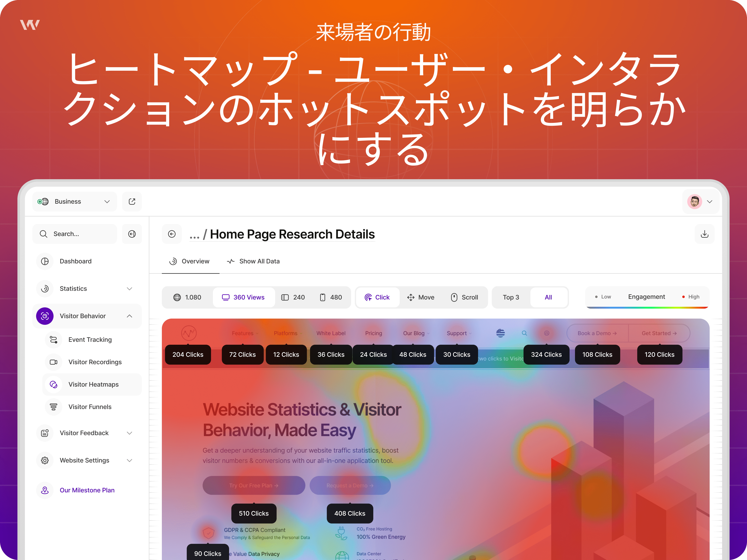Open the user account menu chevron
This screenshot has width=747, height=560.
(709, 202)
